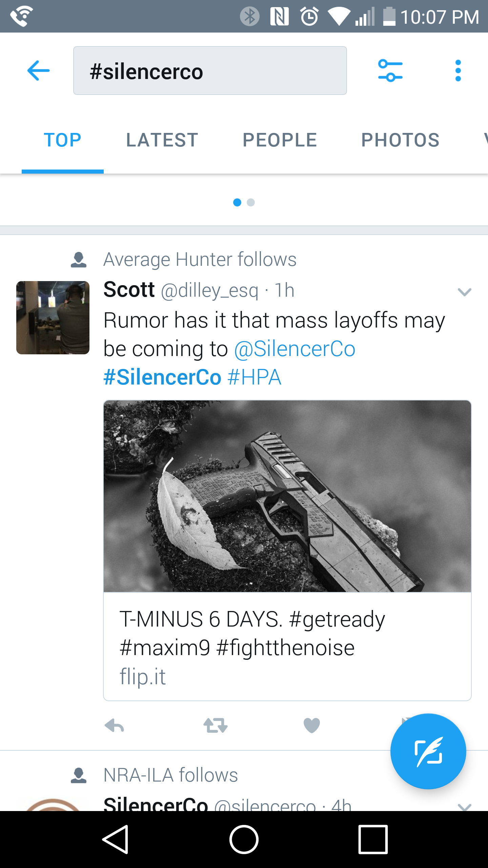Expand options chevron on Scott's tweet
Viewport: 488px width, 868px height.
tap(464, 292)
